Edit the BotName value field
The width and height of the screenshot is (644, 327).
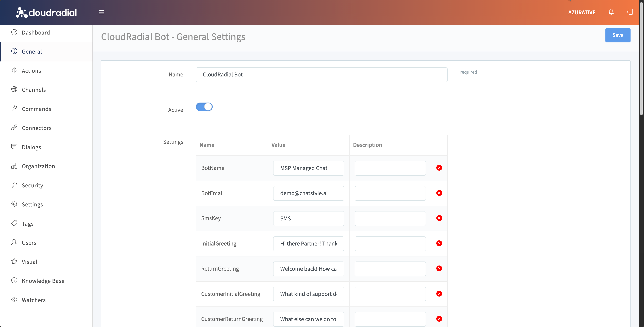pyautogui.click(x=309, y=168)
